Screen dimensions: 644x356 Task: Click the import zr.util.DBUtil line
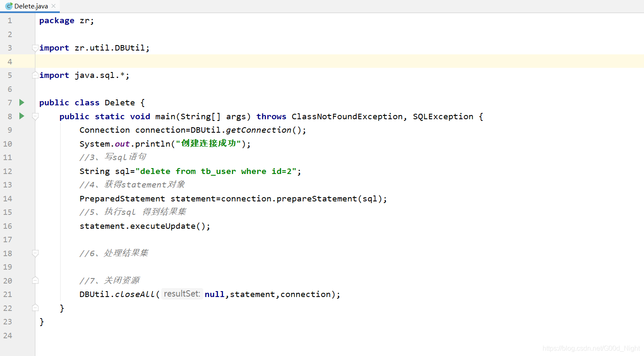[94, 48]
